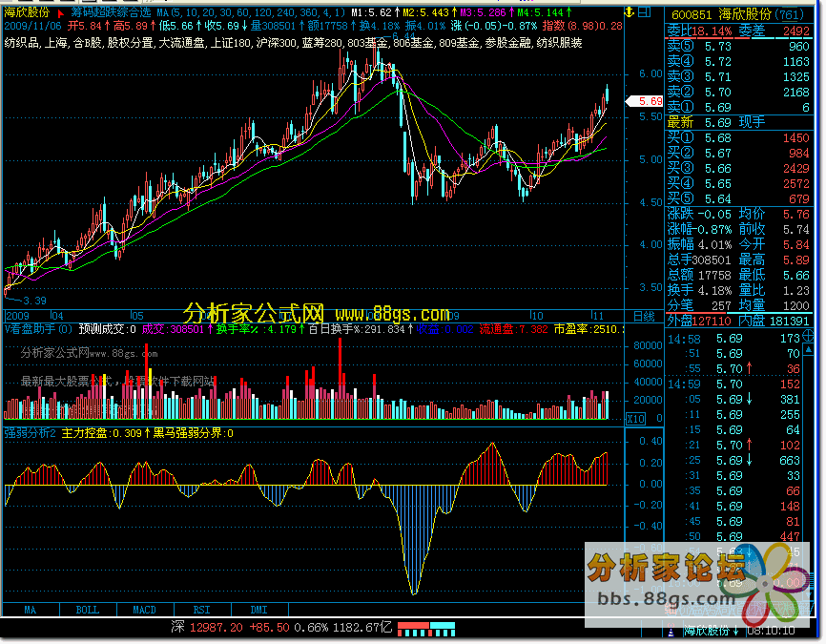The height and width of the screenshot is (644, 826).
Task: Switch to the MACD indicator tab
Action: [x=144, y=610]
